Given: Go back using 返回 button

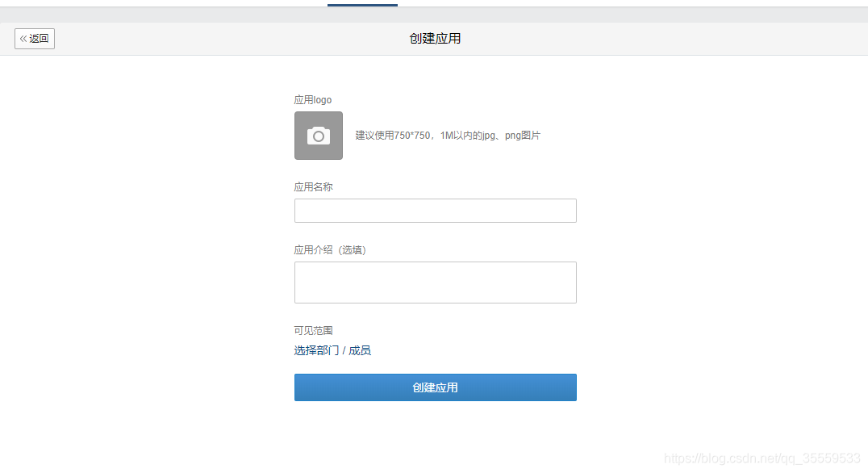Looking at the screenshot, I should pos(35,39).
